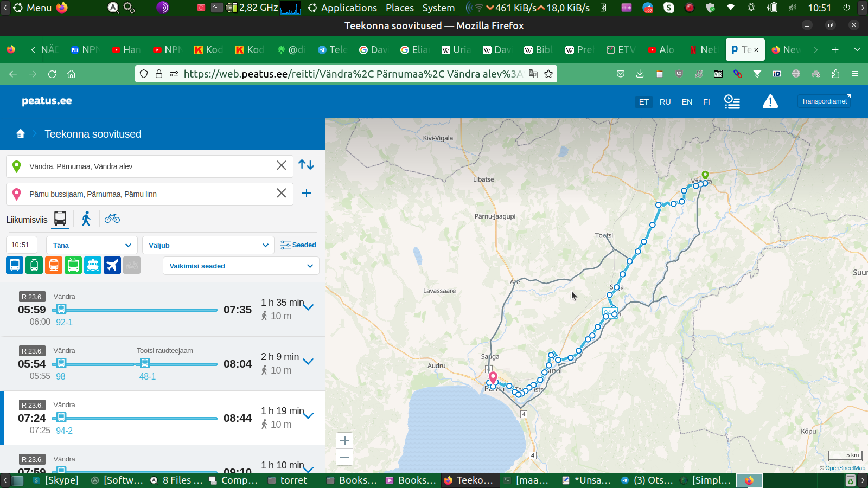Viewport: 868px width, 488px height.
Task: Toggle the orange train transport filter
Action: (x=54, y=266)
